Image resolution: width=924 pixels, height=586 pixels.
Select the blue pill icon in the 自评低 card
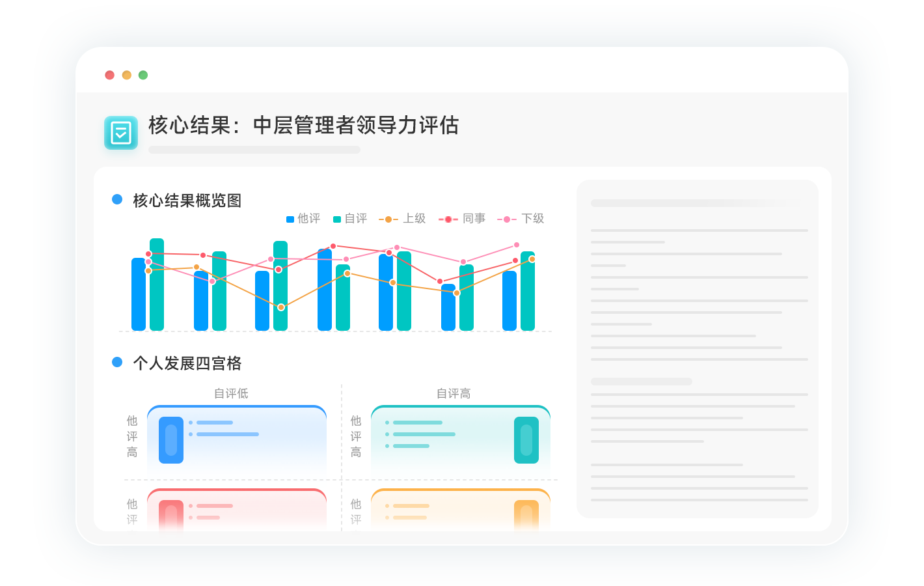pos(171,440)
